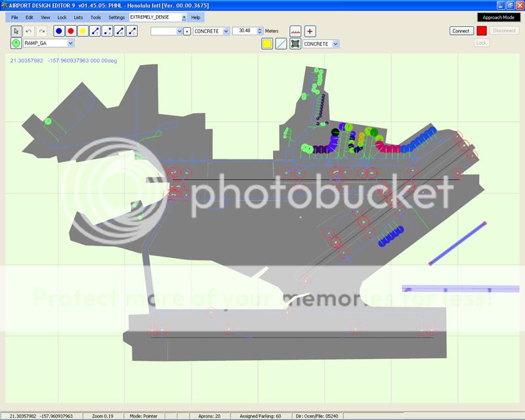Click the blue coordinates text on the map
This screenshot has width=525, height=420.
pos(64,60)
